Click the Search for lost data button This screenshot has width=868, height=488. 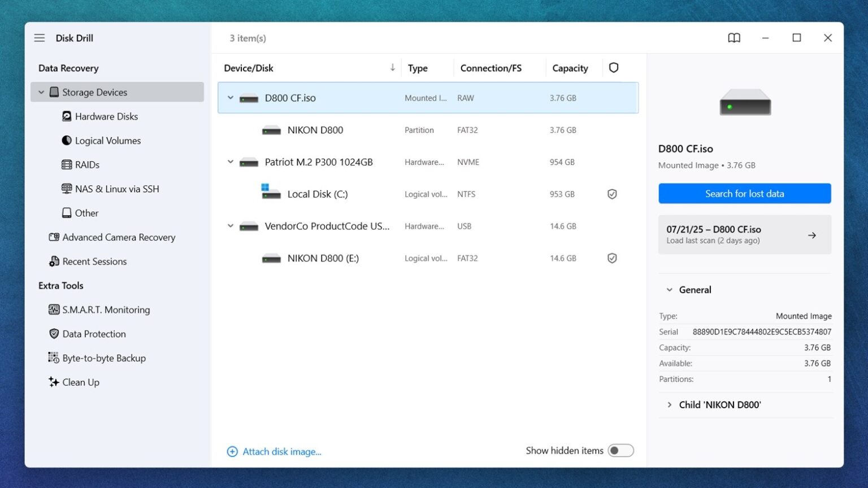point(744,193)
